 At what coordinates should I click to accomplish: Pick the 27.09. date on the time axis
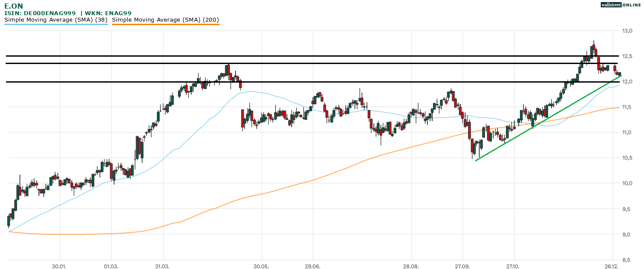click(x=463, y=266)
